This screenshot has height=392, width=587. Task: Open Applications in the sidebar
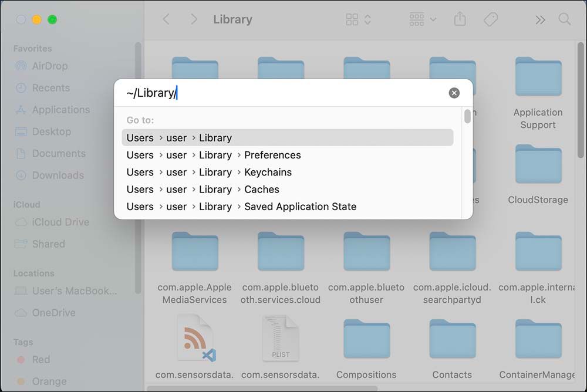(x=52, y=110)
